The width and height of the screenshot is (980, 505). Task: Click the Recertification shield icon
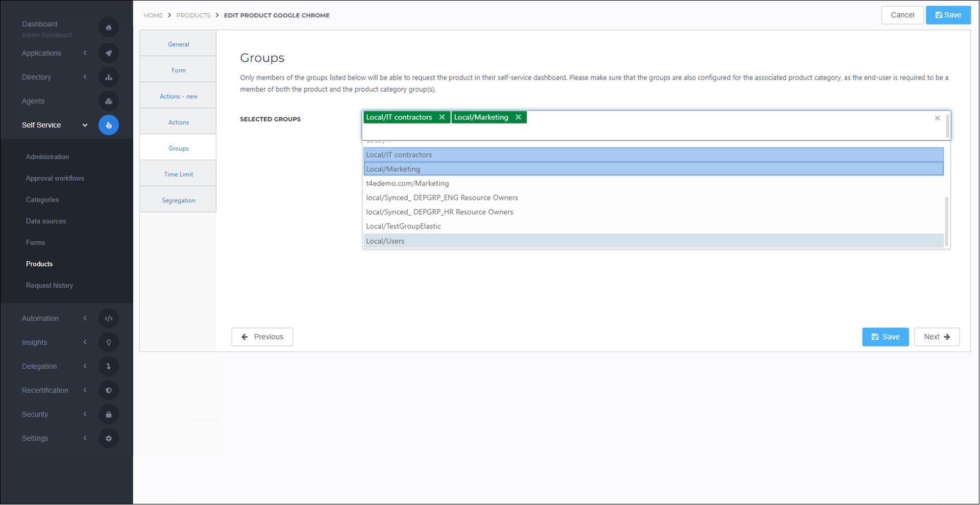(x=109, y=390)
